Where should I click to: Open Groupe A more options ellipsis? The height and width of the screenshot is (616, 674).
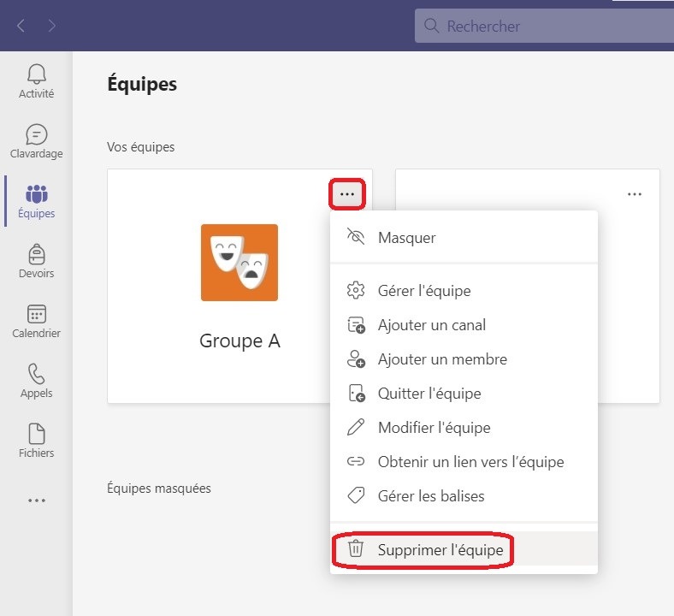pos(346,194)
